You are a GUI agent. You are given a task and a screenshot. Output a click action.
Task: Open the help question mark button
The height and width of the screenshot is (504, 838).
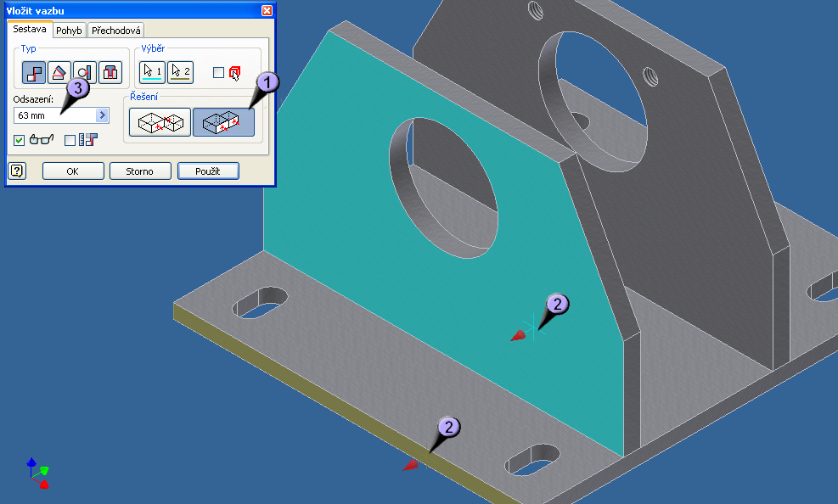point(18,171)
